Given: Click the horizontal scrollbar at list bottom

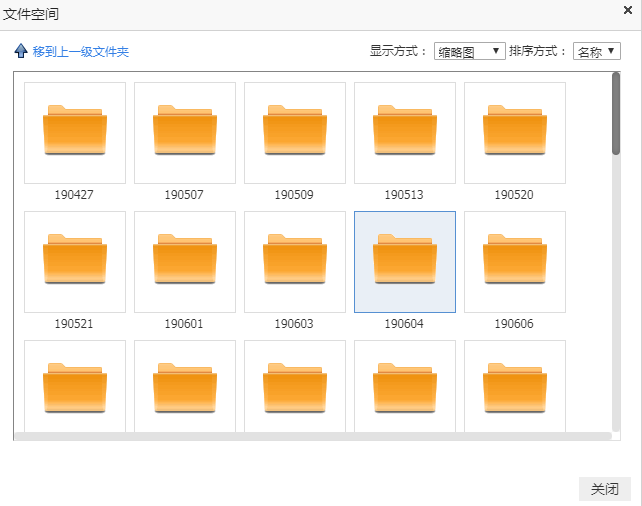Looking at the screenshot, I should pos(310,437).
